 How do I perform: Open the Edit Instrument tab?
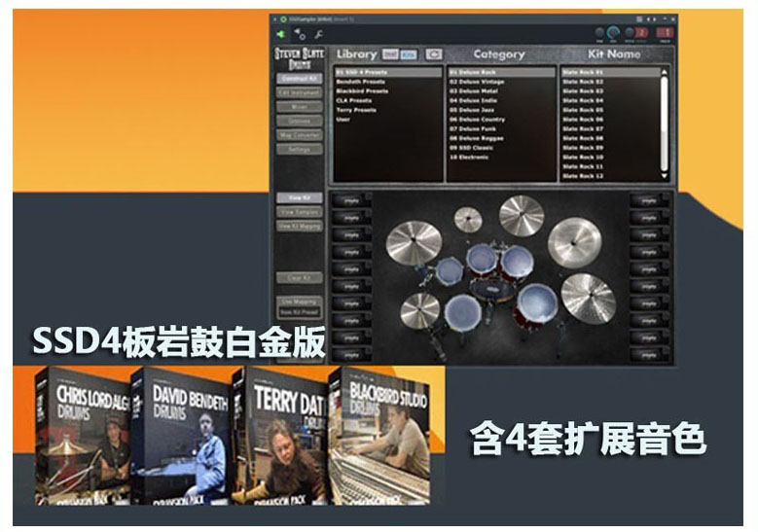pyautogui.click(x=298, y=93)
